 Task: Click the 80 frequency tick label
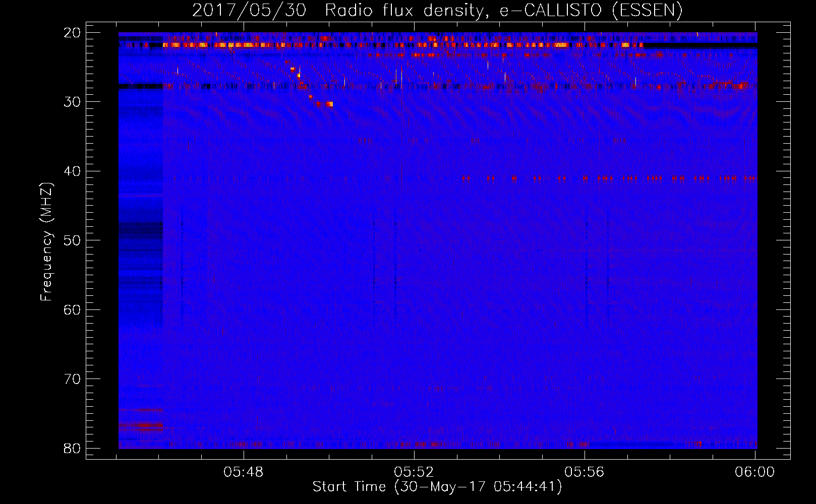tap(72, 449)
